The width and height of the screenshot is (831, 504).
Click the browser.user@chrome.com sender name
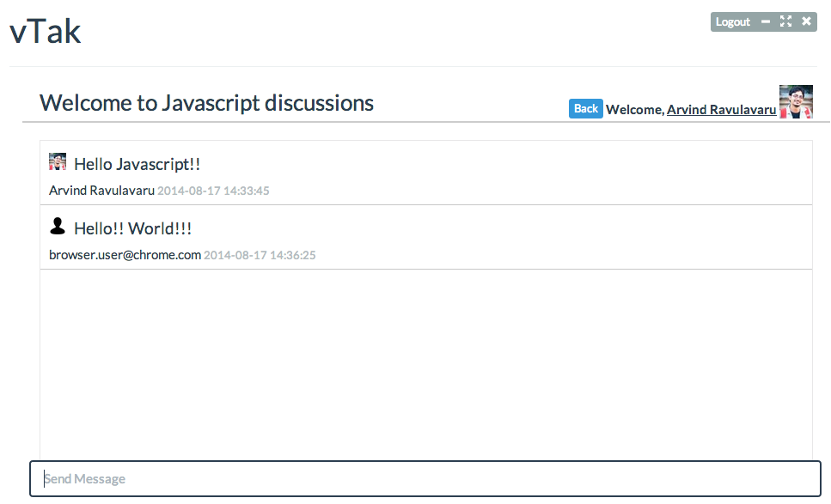[125, 255]
